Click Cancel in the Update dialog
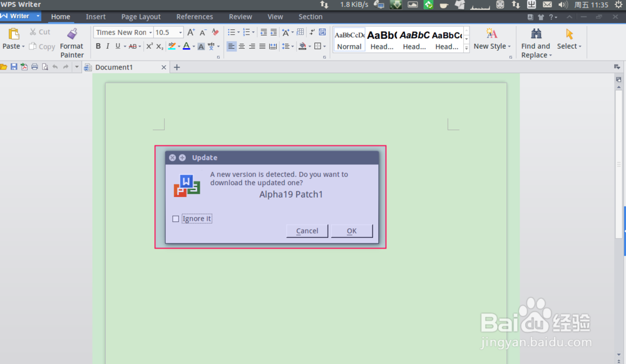 307,231
